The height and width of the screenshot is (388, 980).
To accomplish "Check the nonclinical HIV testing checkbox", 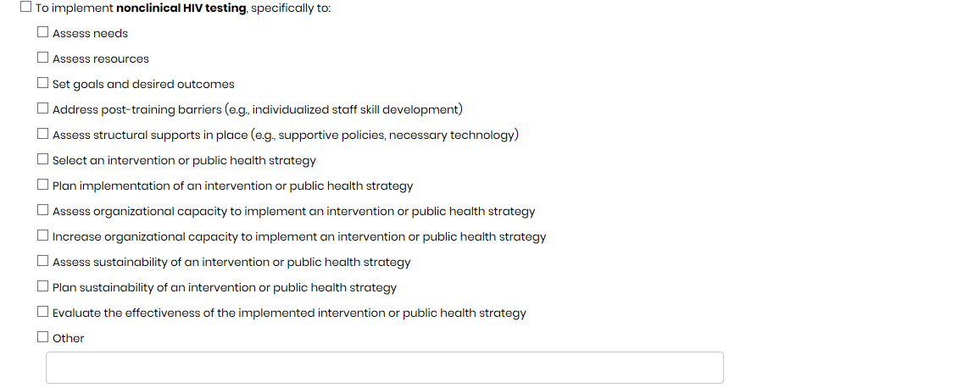I will click(x=25, y=8).
